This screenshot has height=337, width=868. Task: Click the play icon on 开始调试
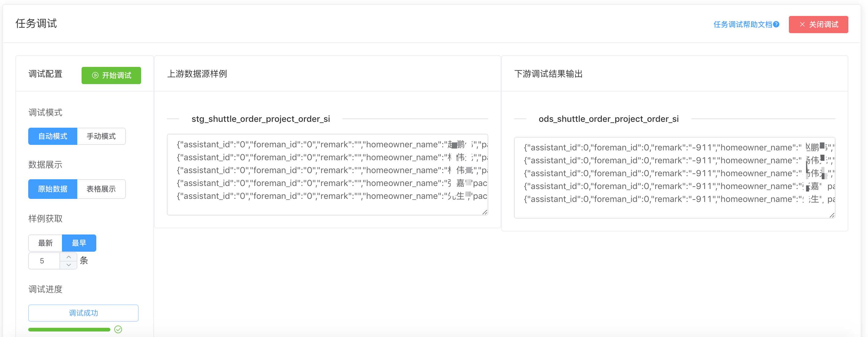click(95, 75)
